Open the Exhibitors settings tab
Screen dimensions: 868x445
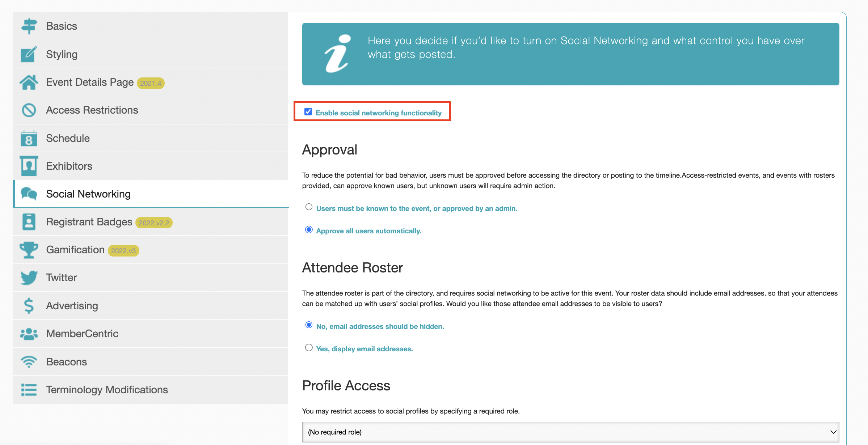click(x=69, y=166)
